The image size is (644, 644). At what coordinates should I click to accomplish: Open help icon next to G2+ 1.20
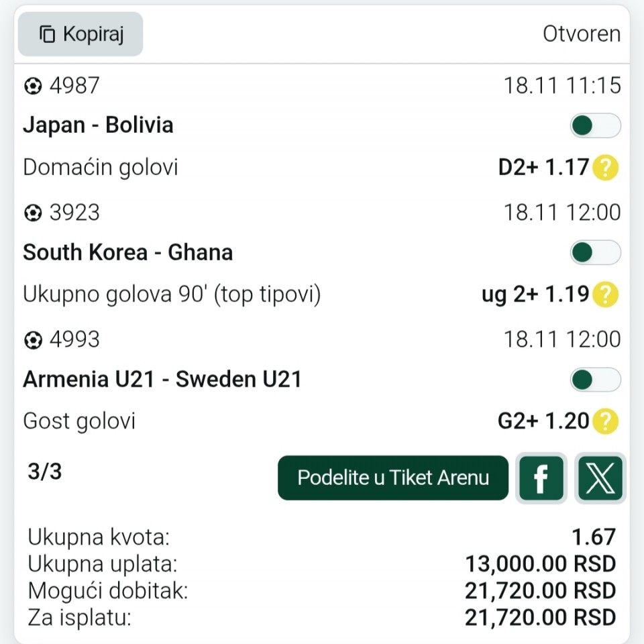coord(605,421)
